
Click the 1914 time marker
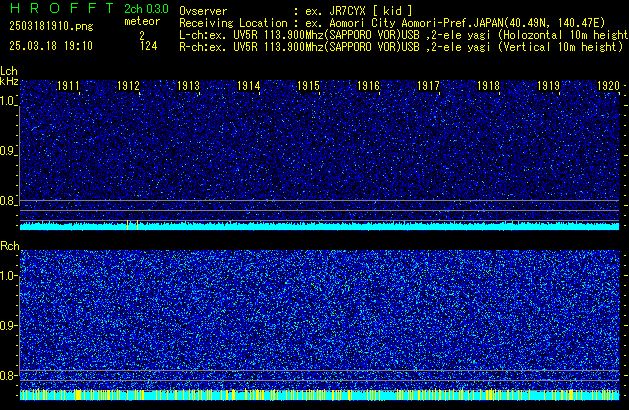tap(249, 86)
